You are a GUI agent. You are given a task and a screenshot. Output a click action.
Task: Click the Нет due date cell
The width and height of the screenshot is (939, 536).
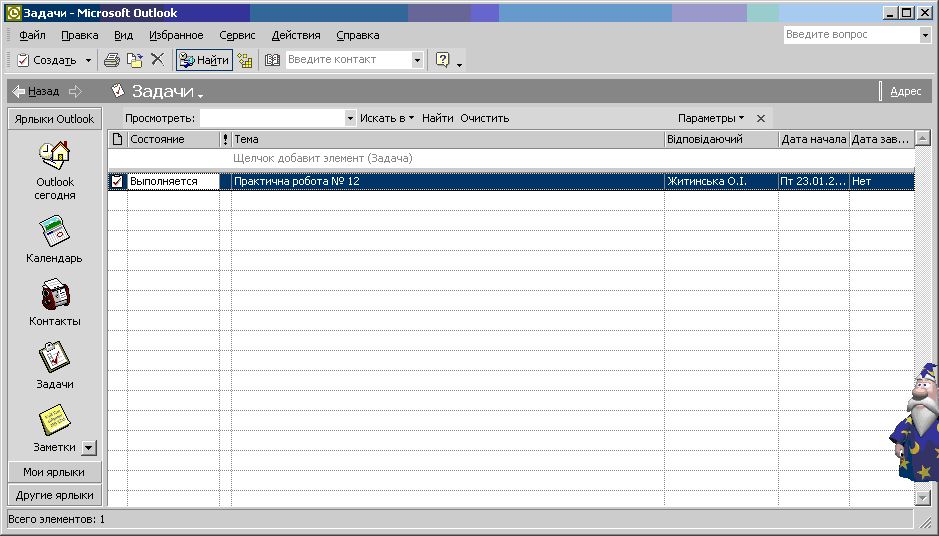882,181
